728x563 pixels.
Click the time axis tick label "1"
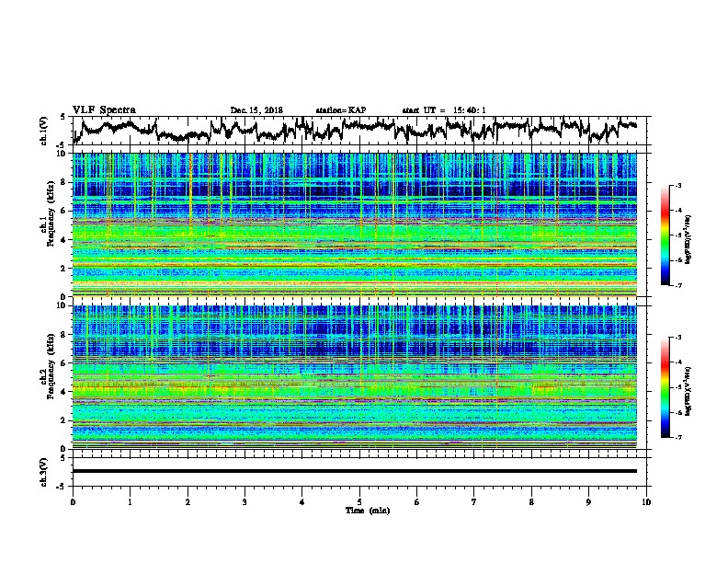[130, 502]
